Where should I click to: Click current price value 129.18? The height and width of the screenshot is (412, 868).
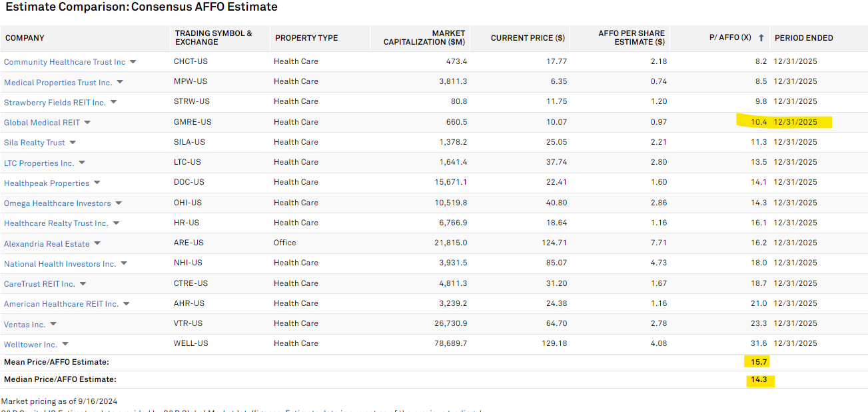[555, 343]
